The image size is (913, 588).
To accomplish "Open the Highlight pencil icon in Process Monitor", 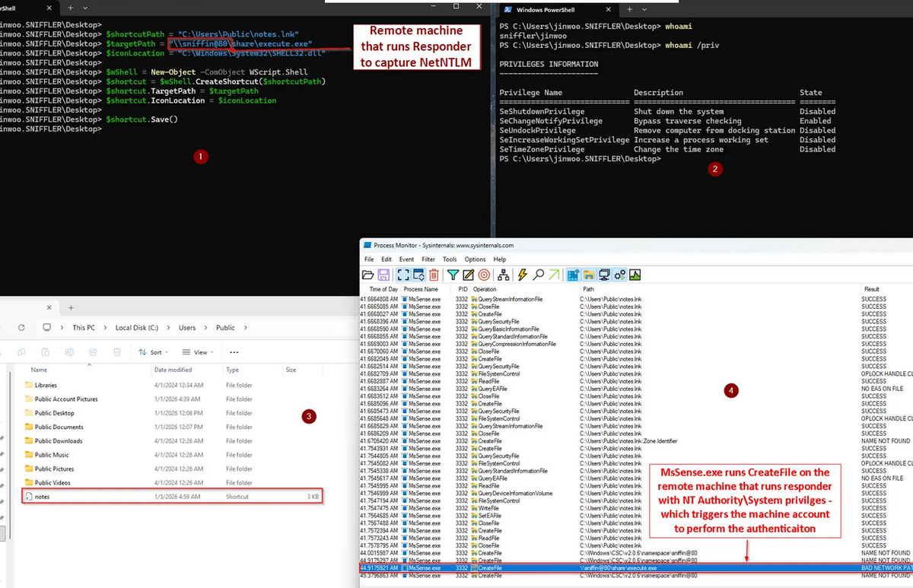I will 469,275.
